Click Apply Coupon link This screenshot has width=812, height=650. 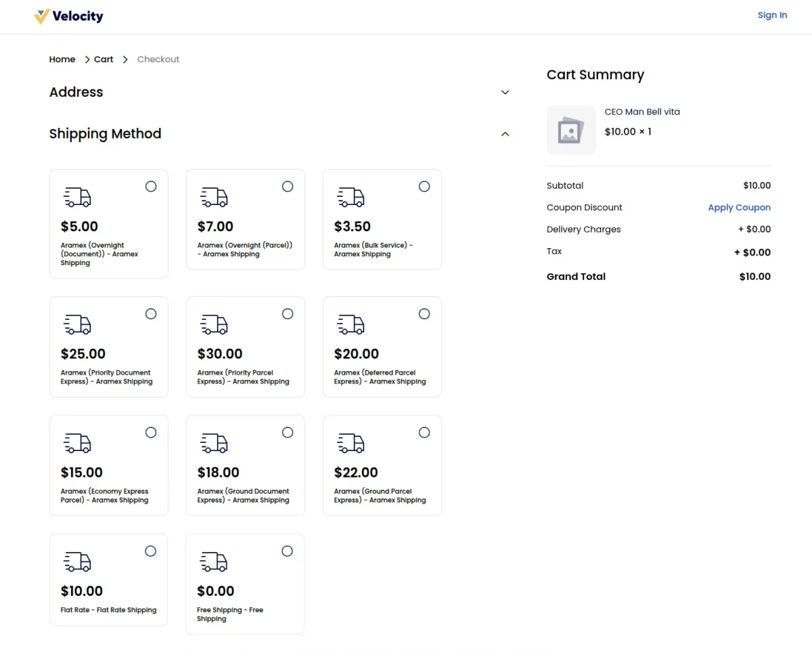click(739, 208)
